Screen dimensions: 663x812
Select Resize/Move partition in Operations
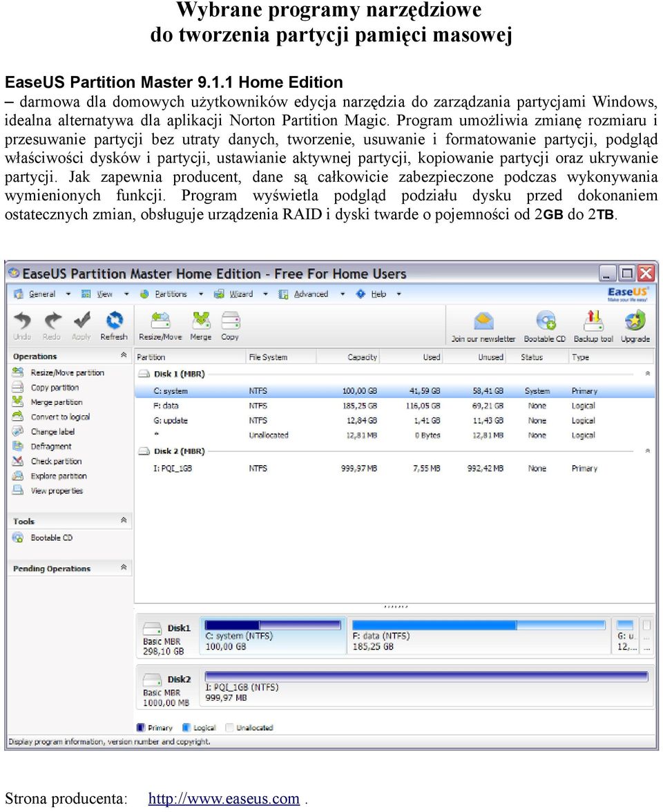click(67, 372)
